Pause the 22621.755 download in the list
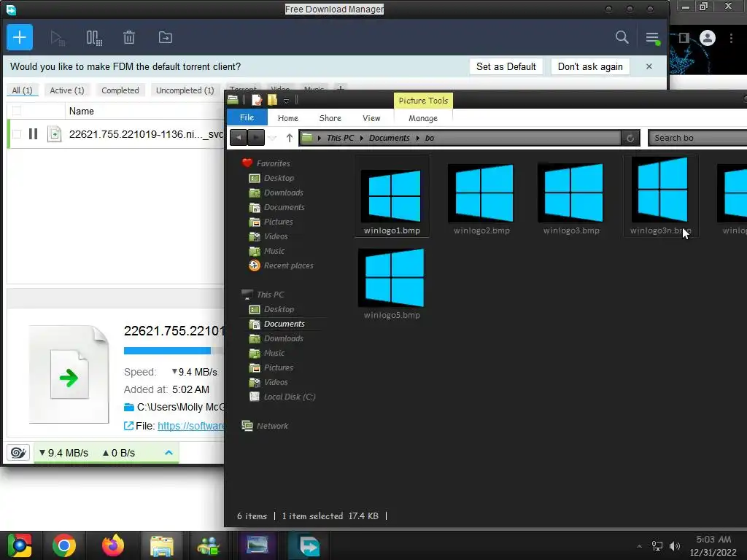Viewport: 747px width, 560px height. [33, 134]
